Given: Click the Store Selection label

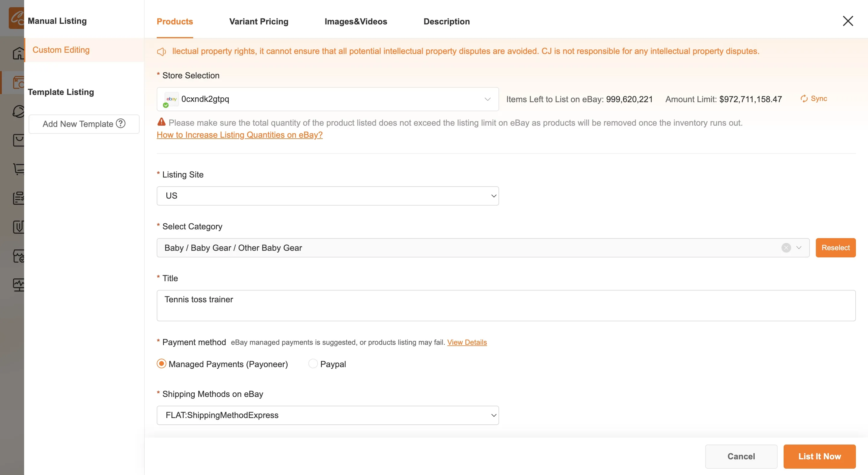Looking at the screenshot, I should pos(191,75).
